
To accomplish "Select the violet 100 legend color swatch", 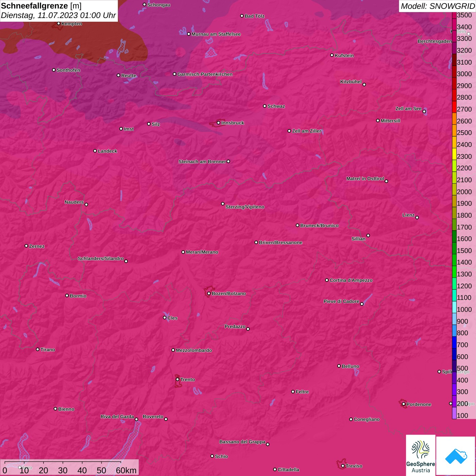I will click(x=454, y=413).
